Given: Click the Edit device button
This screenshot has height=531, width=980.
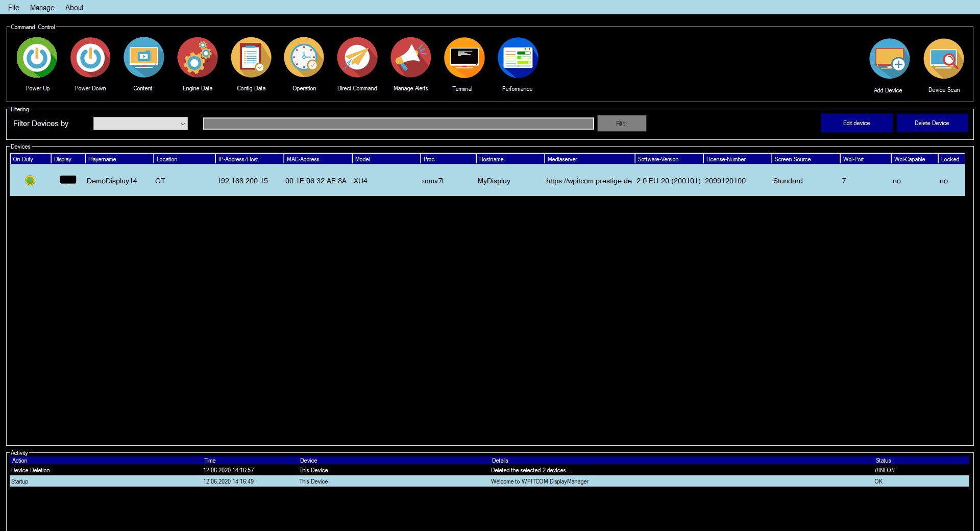Looking at the screenshot, I should point(856,123).
